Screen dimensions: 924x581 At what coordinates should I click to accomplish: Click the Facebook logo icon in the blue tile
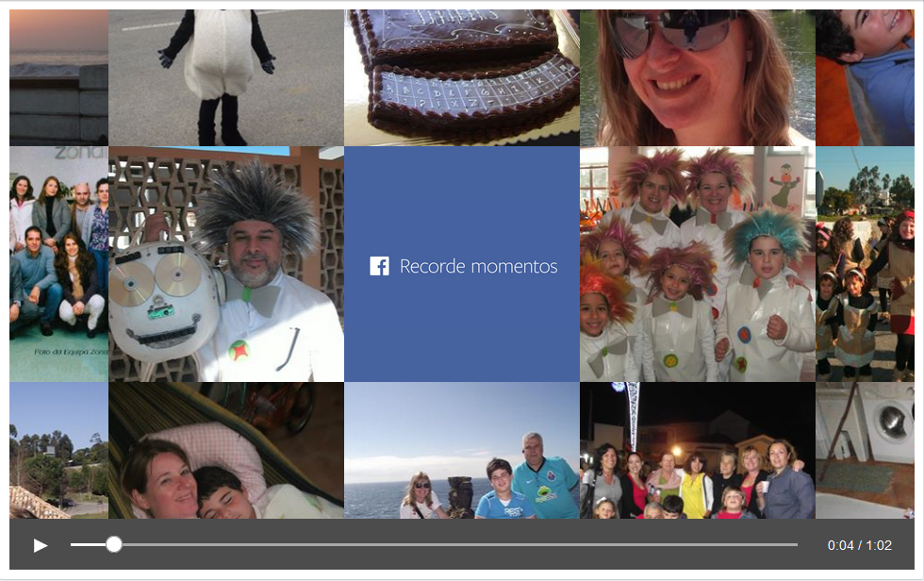click(x=379, y=266)
